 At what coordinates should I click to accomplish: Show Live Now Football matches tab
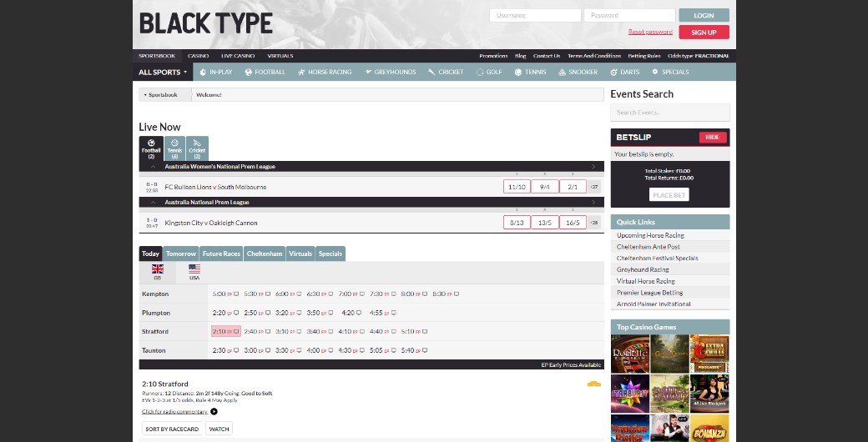coord(151,148)
